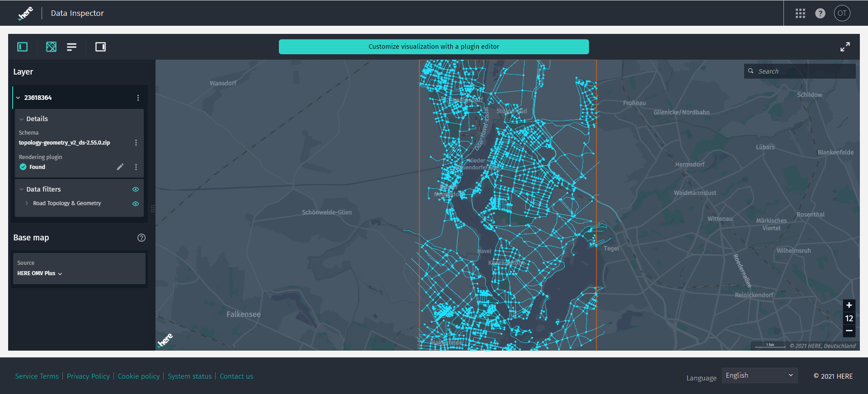Open the English language dropdown
Image resolution: width=868 pixels, height=394 pixels.
[x=759, y=375]
